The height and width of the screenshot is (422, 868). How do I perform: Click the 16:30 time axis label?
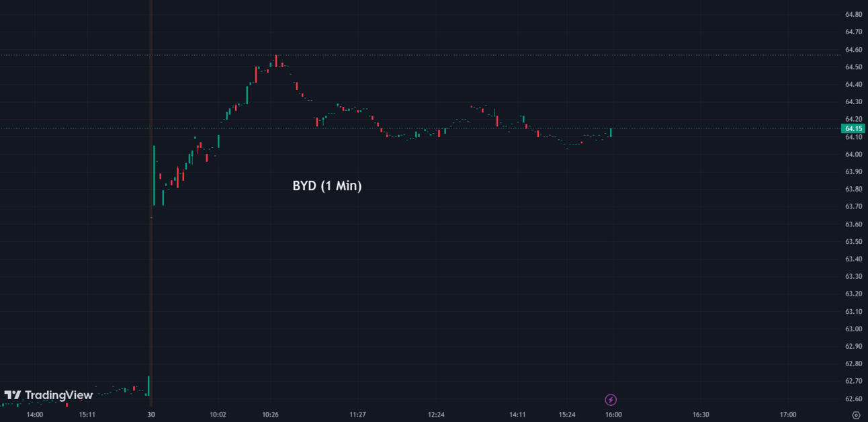701,415
